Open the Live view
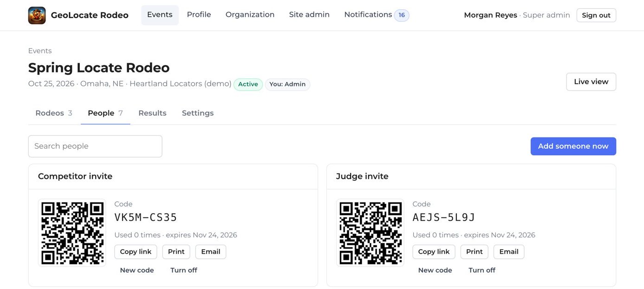The height and width of the screenshot is (289, 644). point(591,82)
